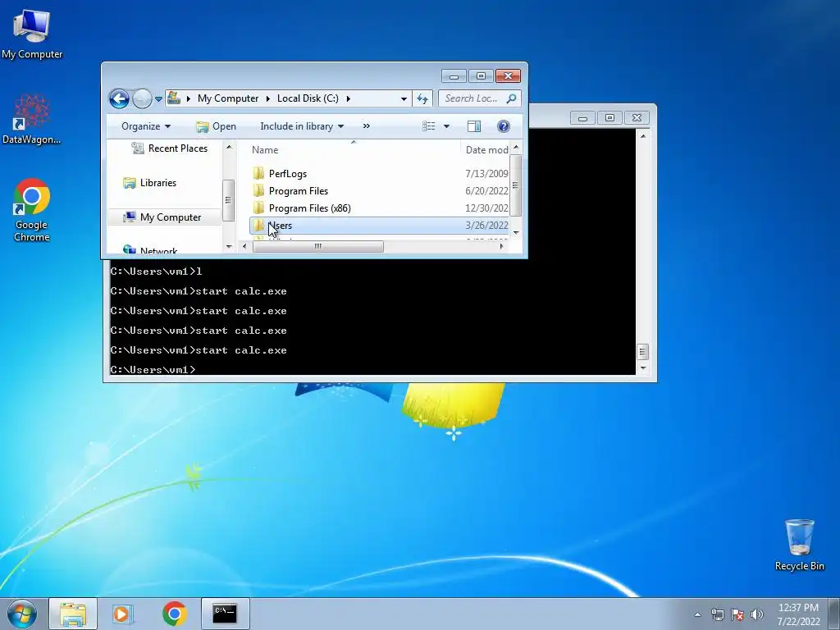The height and width of the screenshot is (630, 840).
Task: Click Local Disk (C:) breadcrumb segment
Action: click(x=308, y=98)
